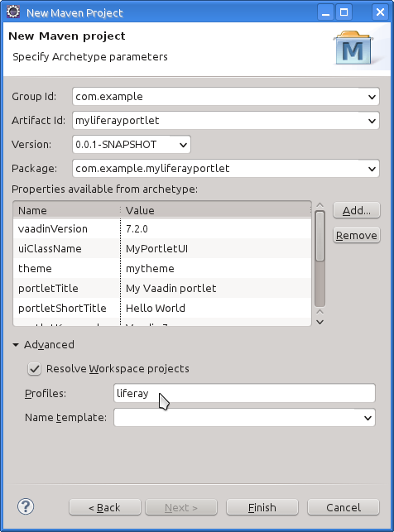Click the Profiles text field
Image resolution: width=394 pixels, height=532 pixels.
[244, 393]
